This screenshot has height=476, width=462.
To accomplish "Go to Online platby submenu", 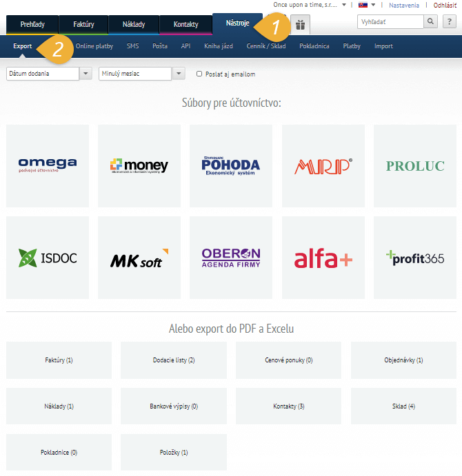I will coord(94,46).
